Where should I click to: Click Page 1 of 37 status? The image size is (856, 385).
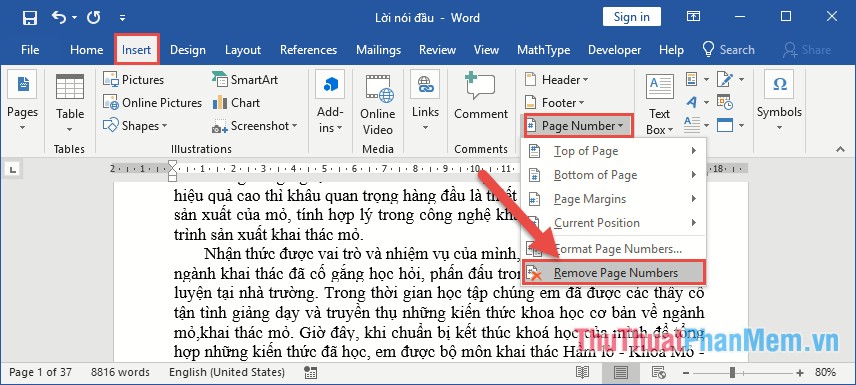tap(40, 372)
